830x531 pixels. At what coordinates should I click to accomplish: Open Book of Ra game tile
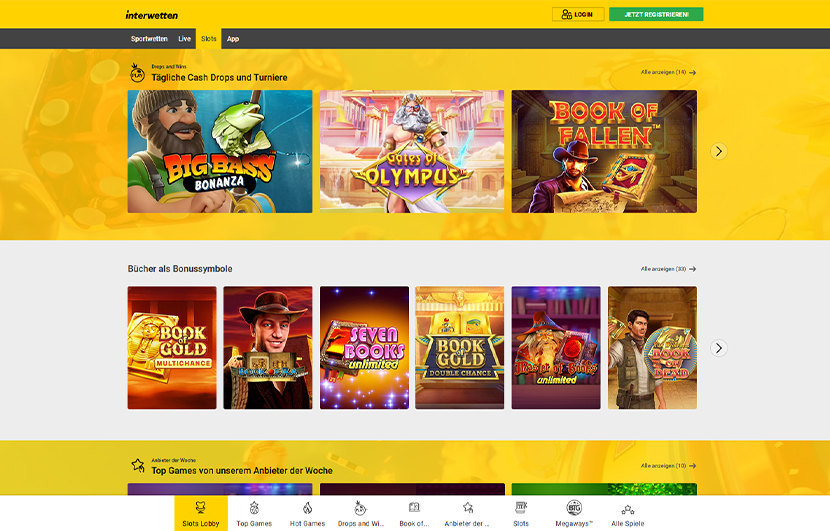[268, 348]
